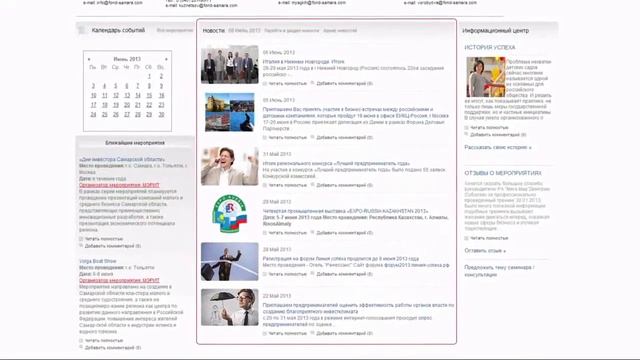Image resolution: width=640 pixels, height=360 pixels.
Task: Open headline '«EXPO-RUSSIA KAZAKHSTAN 2013»' exhibition
Action: pyautogui.click(x=346, y=211)
